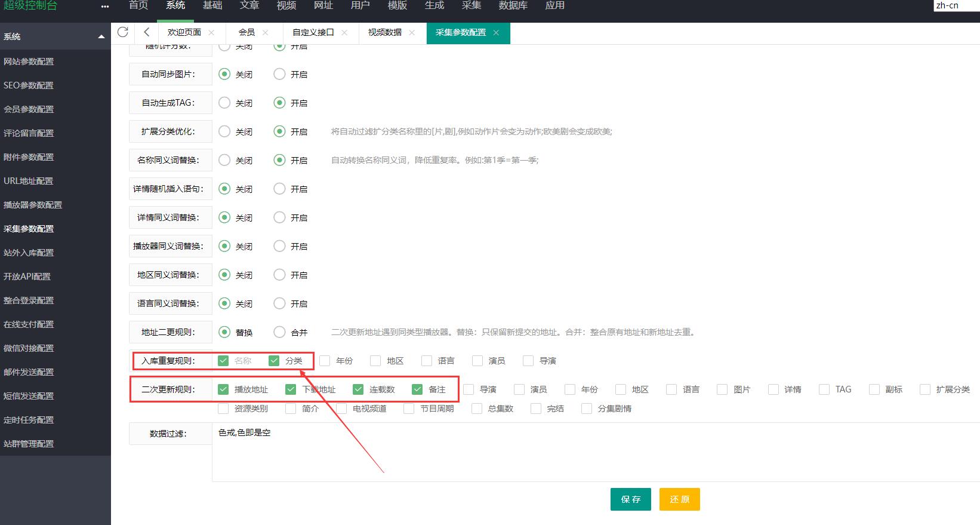Open the more options ellipsis in header

105,7
